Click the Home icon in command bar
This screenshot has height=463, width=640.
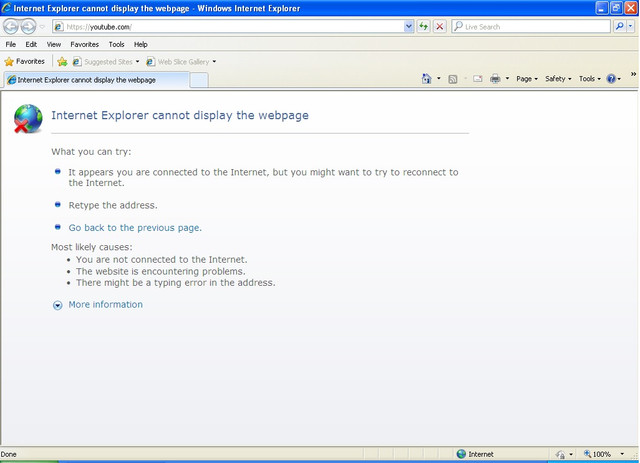coord(426,79)
